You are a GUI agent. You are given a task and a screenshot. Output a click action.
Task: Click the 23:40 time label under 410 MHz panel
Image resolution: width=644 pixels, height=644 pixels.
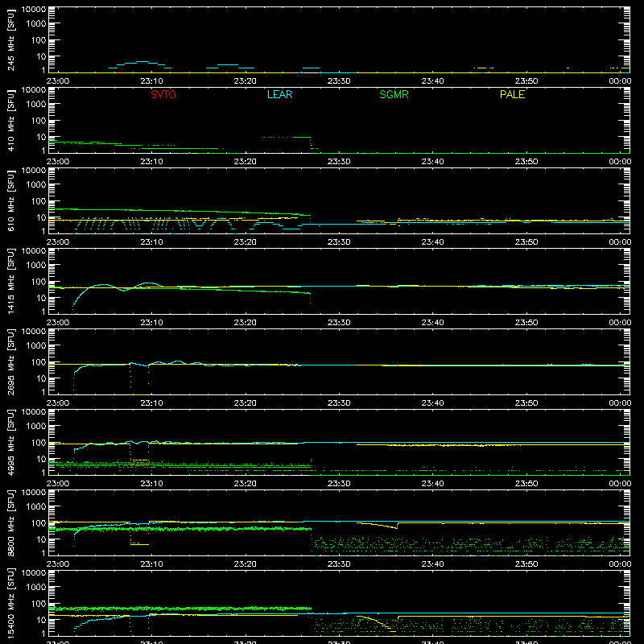[x=432, y=162]
